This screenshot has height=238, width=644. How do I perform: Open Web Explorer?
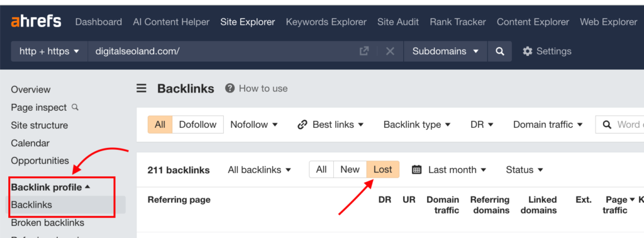[608, 22]
